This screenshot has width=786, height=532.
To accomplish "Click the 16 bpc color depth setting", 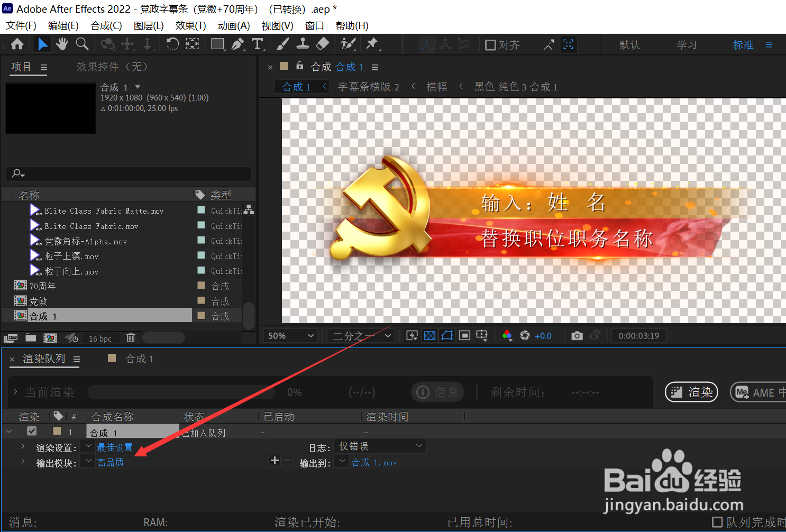I will coord(100,338).
